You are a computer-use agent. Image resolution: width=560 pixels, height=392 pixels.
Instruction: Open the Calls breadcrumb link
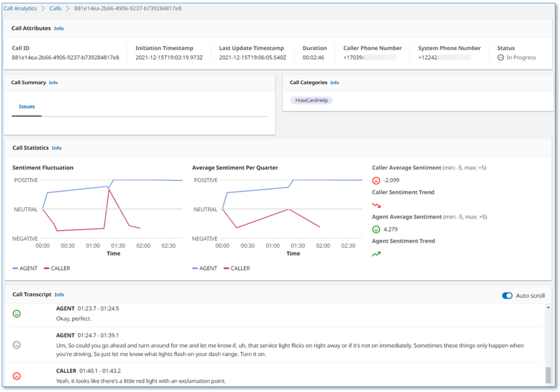click(x=55, y=8)
